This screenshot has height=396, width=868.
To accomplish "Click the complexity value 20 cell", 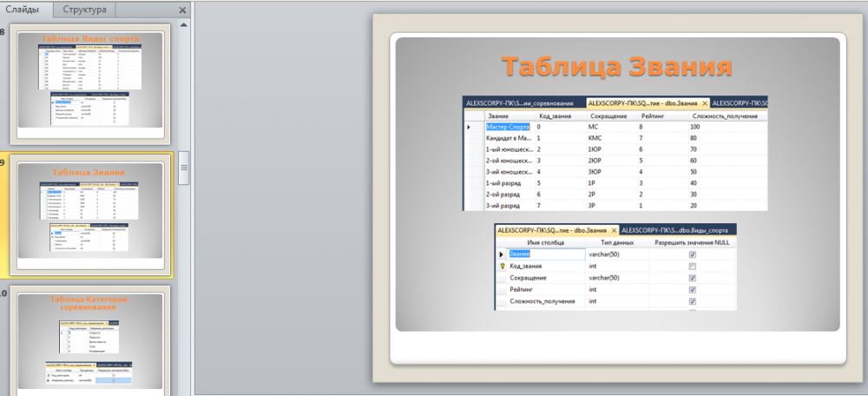I will (728, 206).
